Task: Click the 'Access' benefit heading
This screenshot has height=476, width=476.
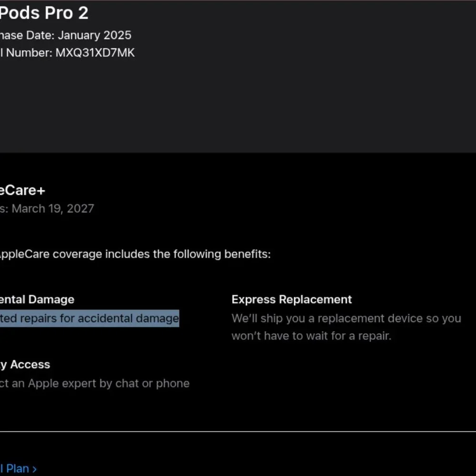Action: (30, 365)
